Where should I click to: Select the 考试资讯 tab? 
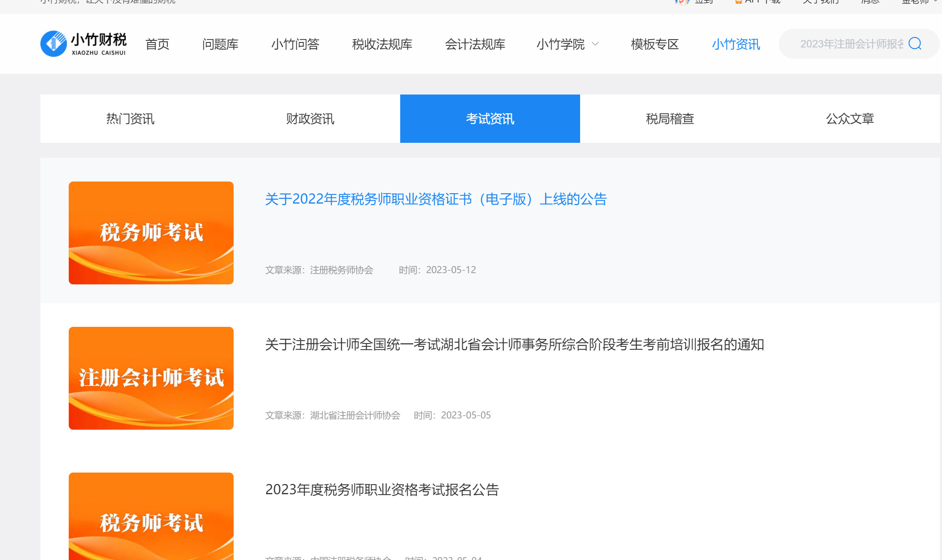pyautogui.click(x=490, y=119)
